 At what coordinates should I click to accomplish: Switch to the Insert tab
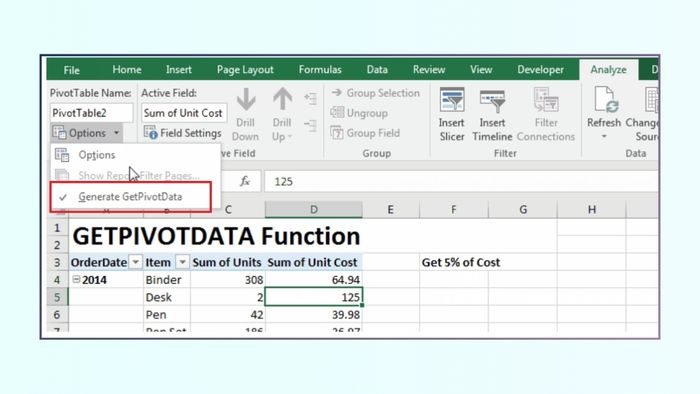coord(179,70)
